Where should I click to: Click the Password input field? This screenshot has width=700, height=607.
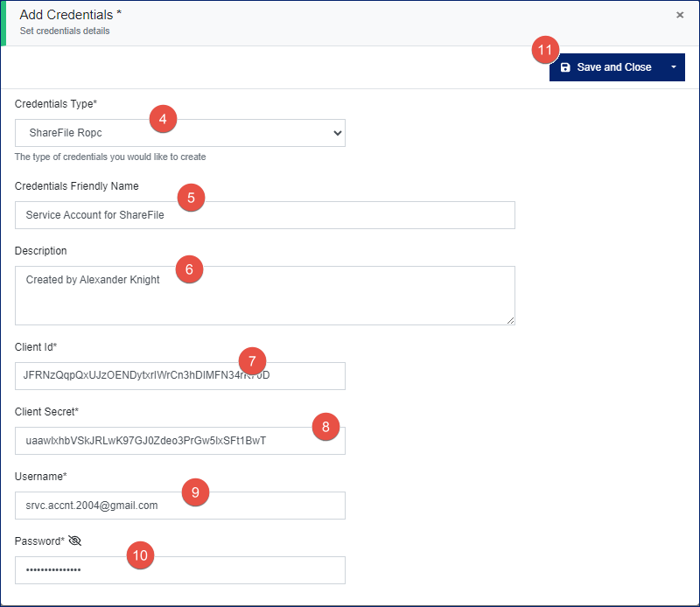(175, 570)
